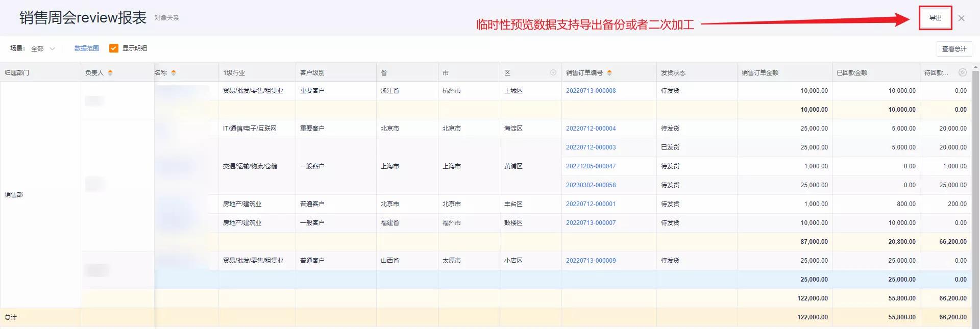The image size is (980, 329).
Task: Select the 1级行业 column header
Action: (257, 72)
